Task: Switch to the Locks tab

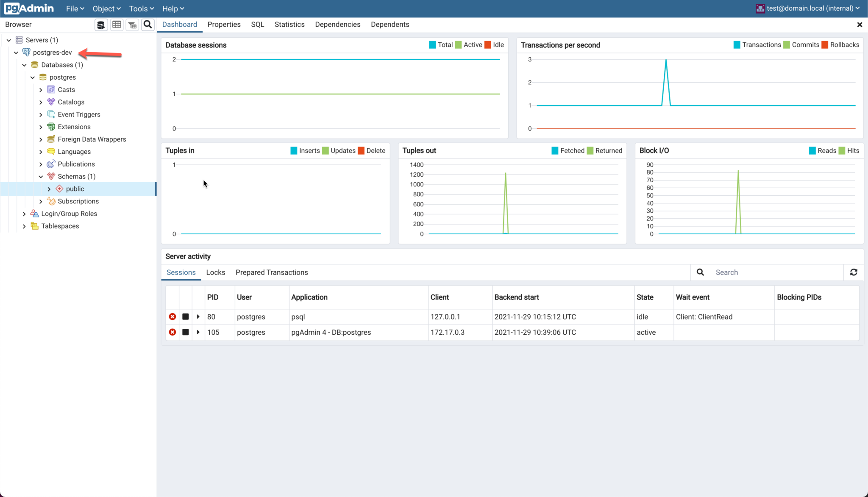Action: pos(215,272)
